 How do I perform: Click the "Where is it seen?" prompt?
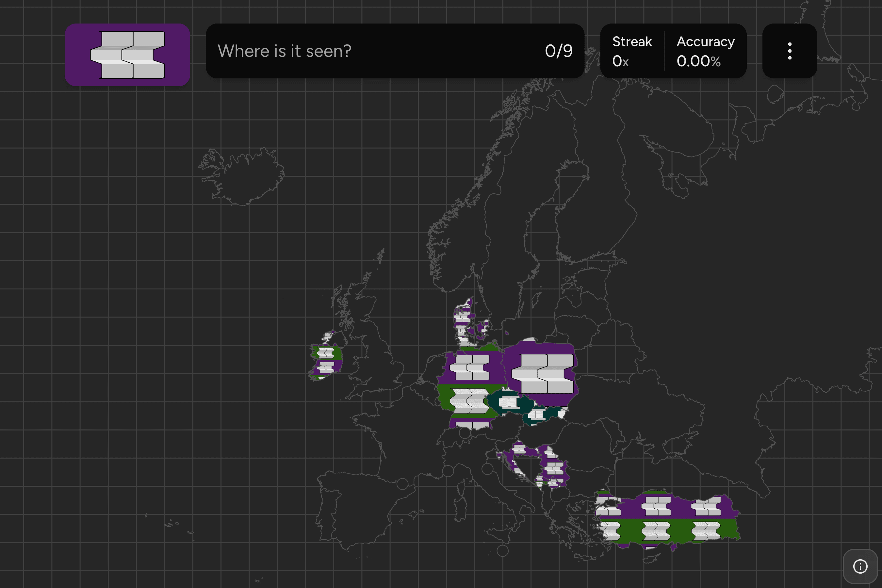(x=284, y=51)
